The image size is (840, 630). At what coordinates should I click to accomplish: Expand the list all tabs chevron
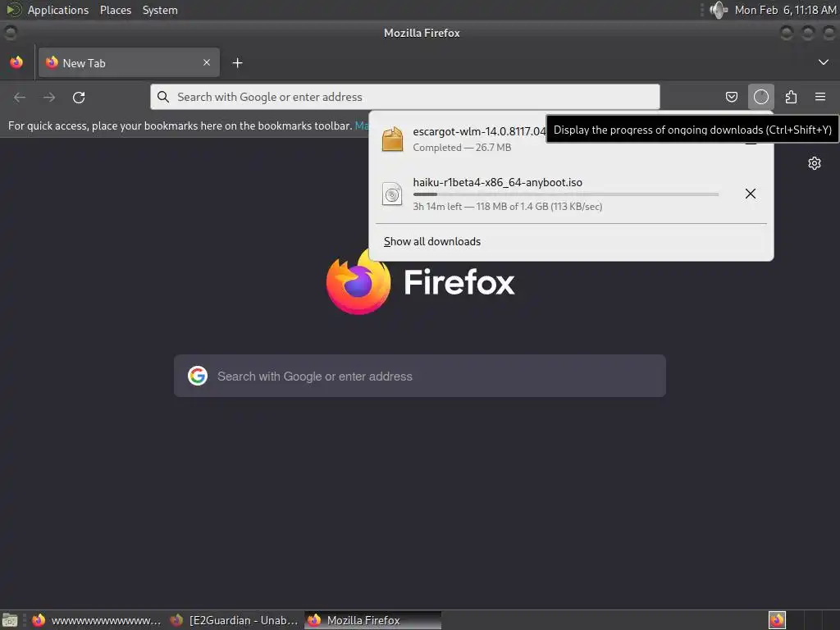(x=824, y=62)
